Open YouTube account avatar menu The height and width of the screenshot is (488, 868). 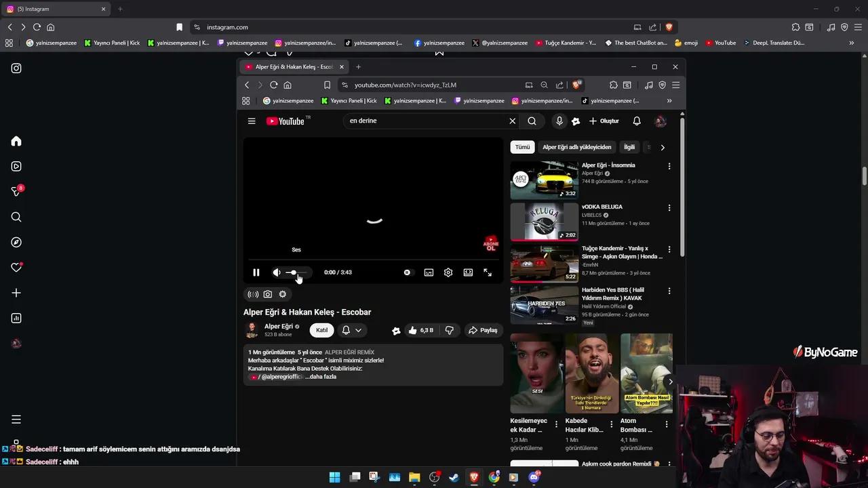click(x=660, y=121)
